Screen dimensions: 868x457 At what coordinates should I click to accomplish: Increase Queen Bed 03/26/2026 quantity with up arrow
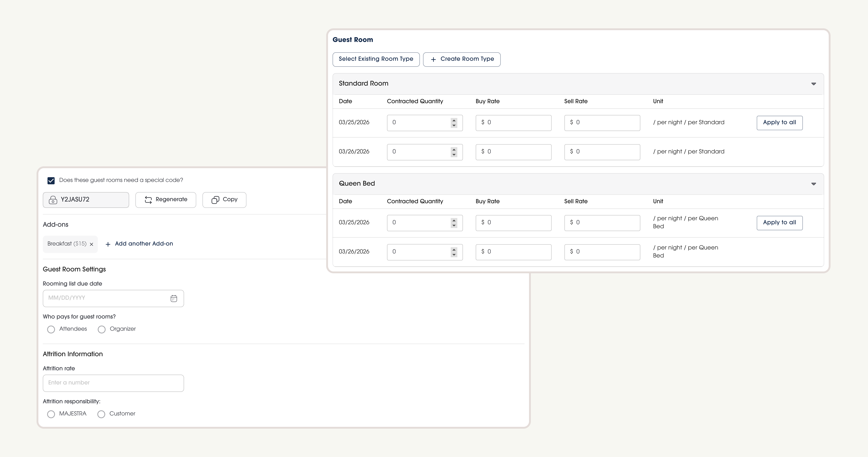click(x=454, y=250)
